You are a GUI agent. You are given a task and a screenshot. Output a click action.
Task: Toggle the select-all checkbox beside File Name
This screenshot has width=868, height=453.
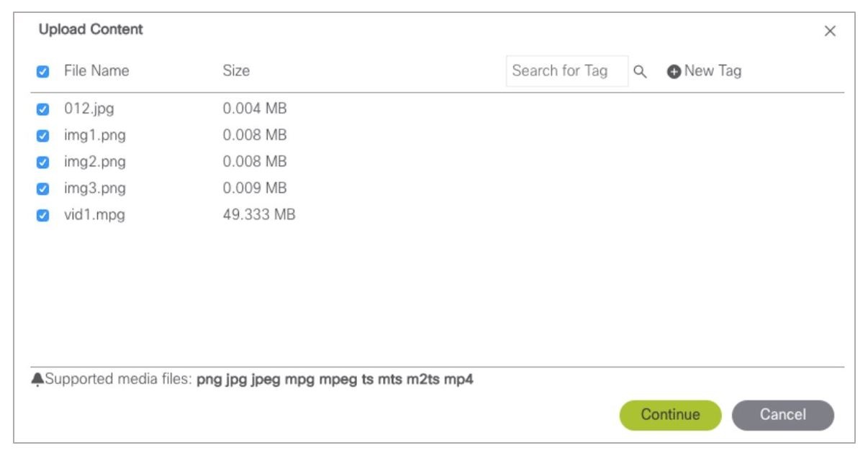(42, 72)
